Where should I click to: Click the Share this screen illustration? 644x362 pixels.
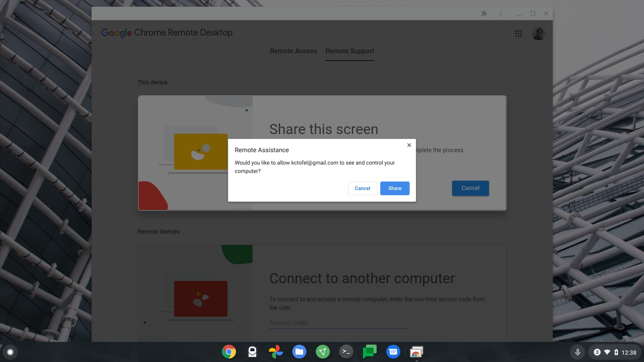(196, 153)
